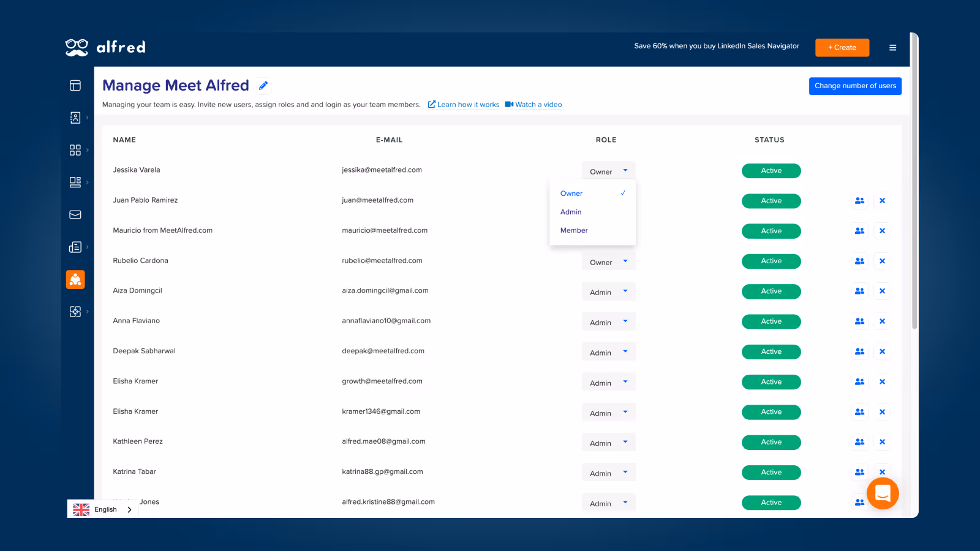The height and width of the screenshot is (551, 980).
Task: Click Katrina Tabar's Active status badge
Action: [x=771, y=473]
